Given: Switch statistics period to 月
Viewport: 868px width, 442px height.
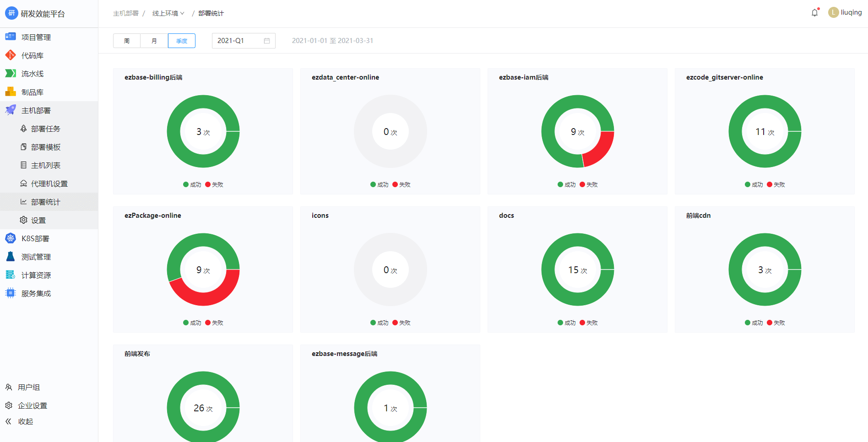Looking at the screenshot, I should (154, 41).
